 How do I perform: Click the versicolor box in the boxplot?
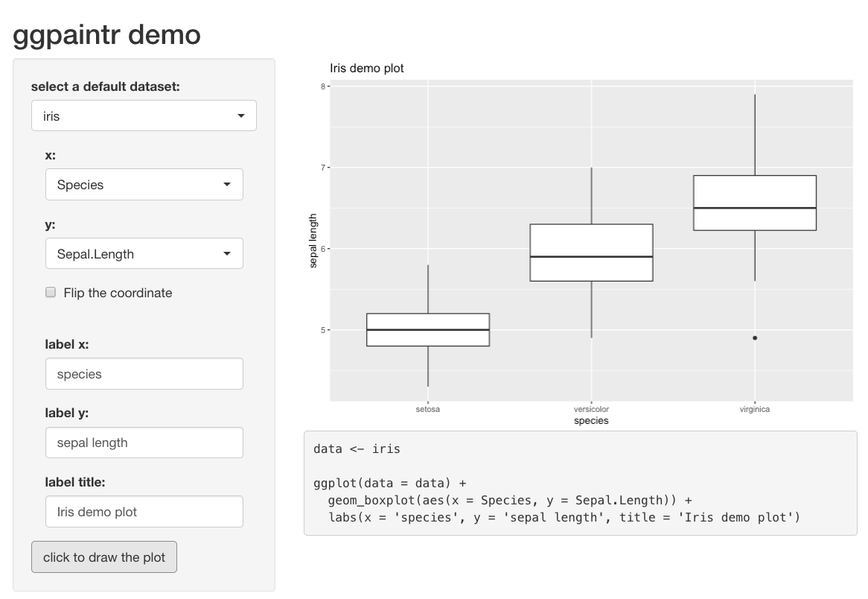coord(591,253)
